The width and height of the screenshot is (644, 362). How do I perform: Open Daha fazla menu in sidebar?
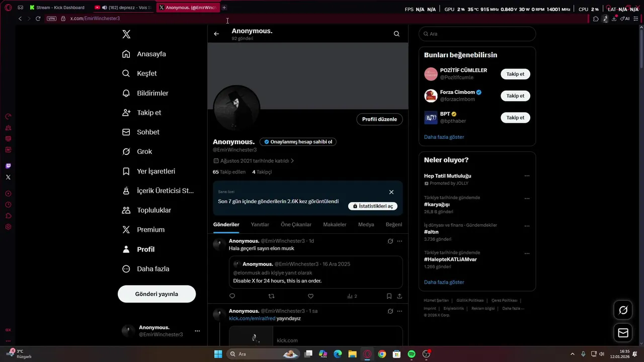146,268
